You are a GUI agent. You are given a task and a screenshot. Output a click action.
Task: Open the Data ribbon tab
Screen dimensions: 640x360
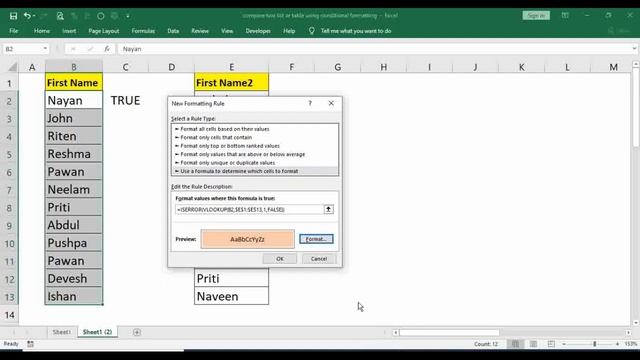point(173,31)
